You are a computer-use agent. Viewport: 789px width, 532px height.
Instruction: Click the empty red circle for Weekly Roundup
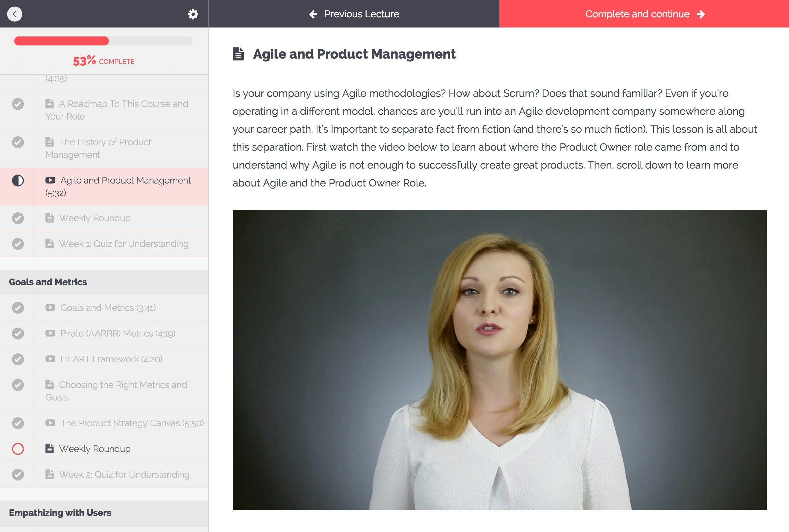coord(18,449)
